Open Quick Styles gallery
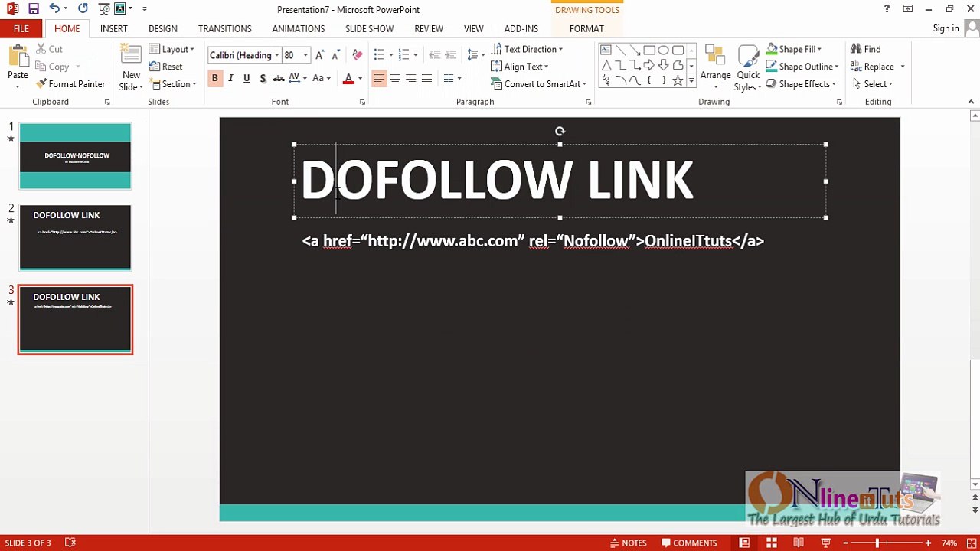 [747, 67]
